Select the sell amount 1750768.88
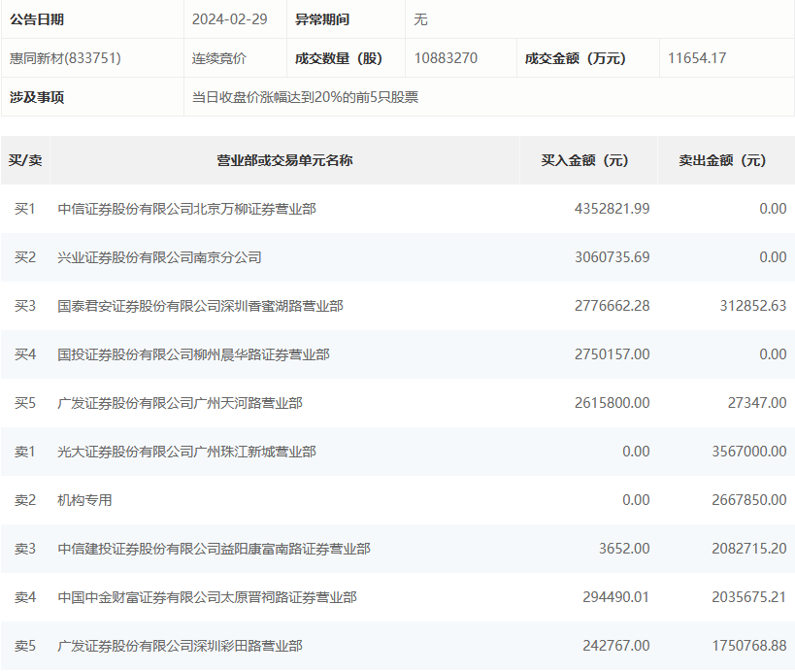This screenshot has height=672, width=795. coord(748,646)
